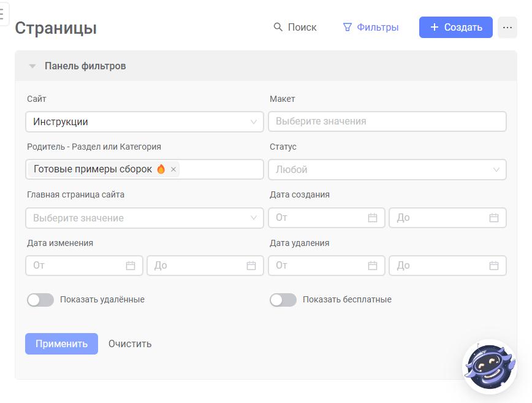Open the 'Главная страница сайта' dropdown
532x403 pixels.
[x=145, y=218]
